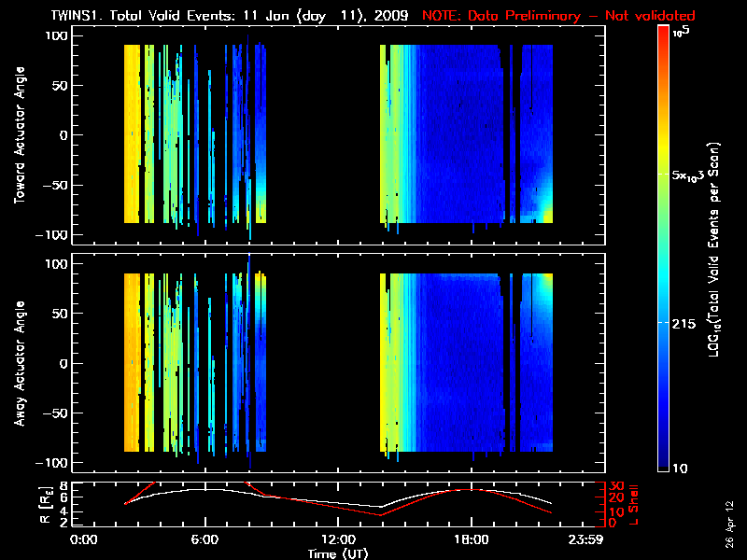
Task: Select the Toward Actuator Angle axis label
Action: (x=21, y=135)
